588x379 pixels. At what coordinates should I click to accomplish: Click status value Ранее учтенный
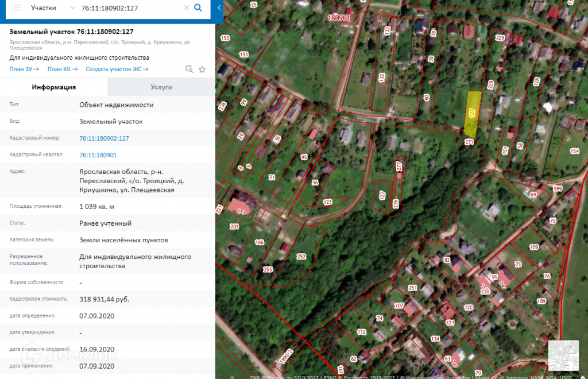tap(106, 223)
